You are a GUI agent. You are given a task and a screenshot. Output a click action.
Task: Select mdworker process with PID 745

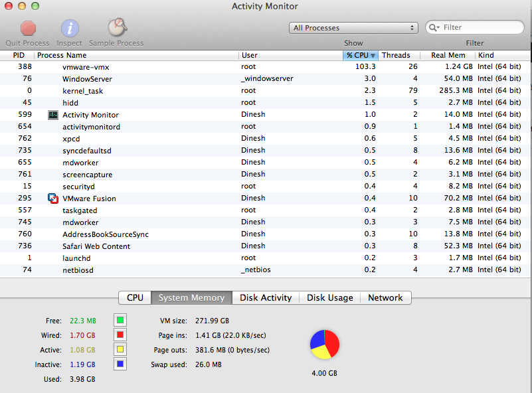coord(264,222)
